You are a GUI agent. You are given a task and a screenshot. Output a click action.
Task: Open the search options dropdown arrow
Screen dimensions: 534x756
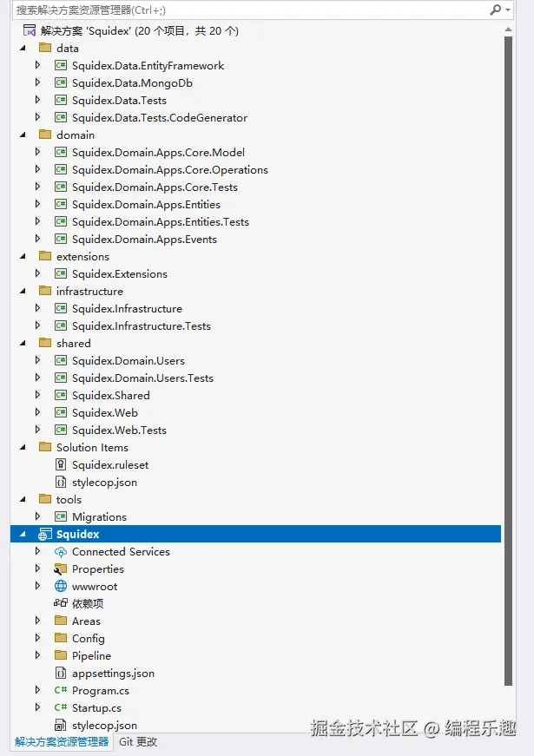(x=507, y=10)
